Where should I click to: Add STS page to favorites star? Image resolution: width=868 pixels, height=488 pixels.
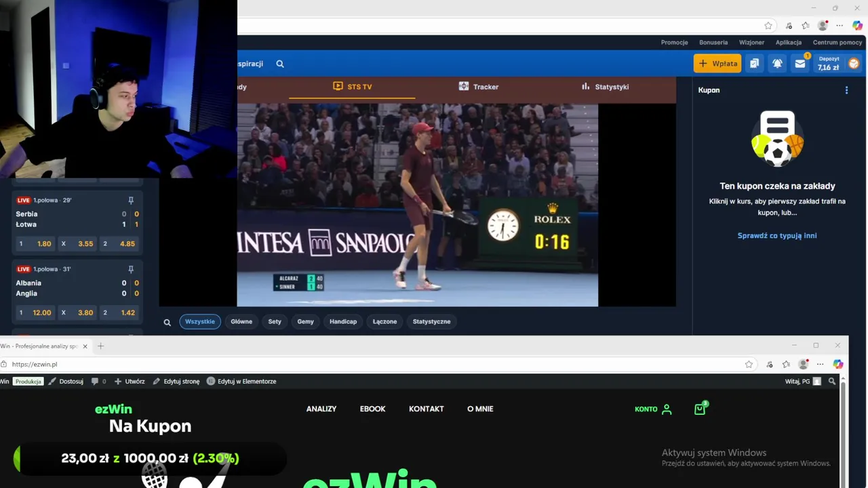click(x=768, y=26)
